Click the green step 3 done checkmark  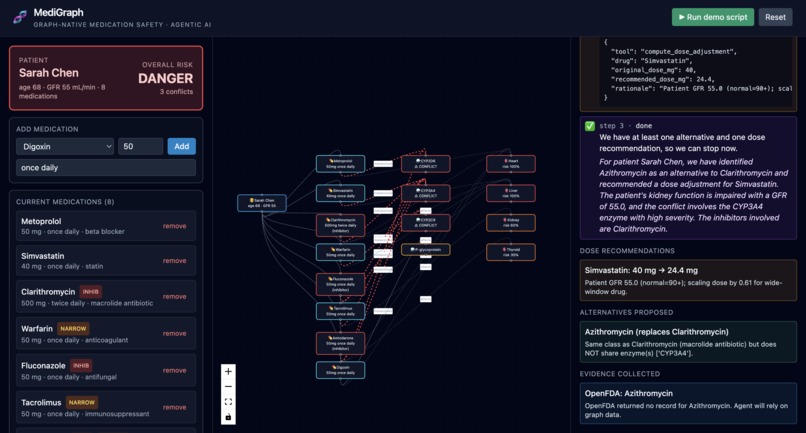tap(590, 126)
